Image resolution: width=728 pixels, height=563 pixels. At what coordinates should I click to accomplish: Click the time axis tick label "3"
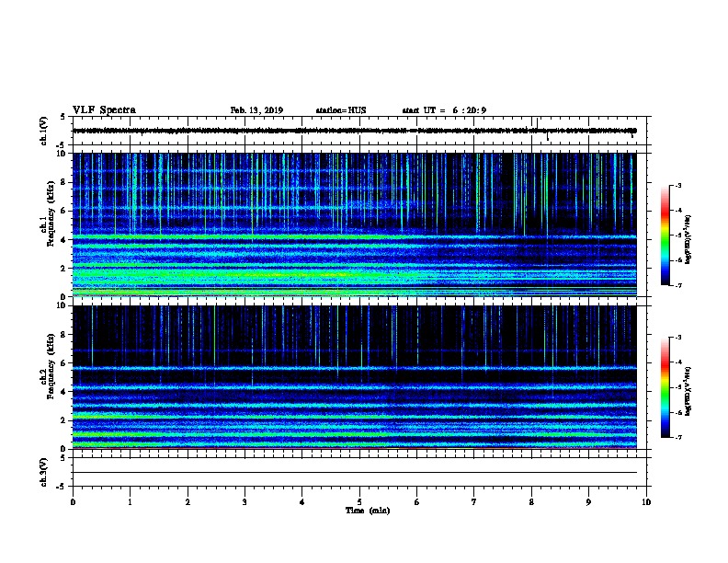coord(245,502)
